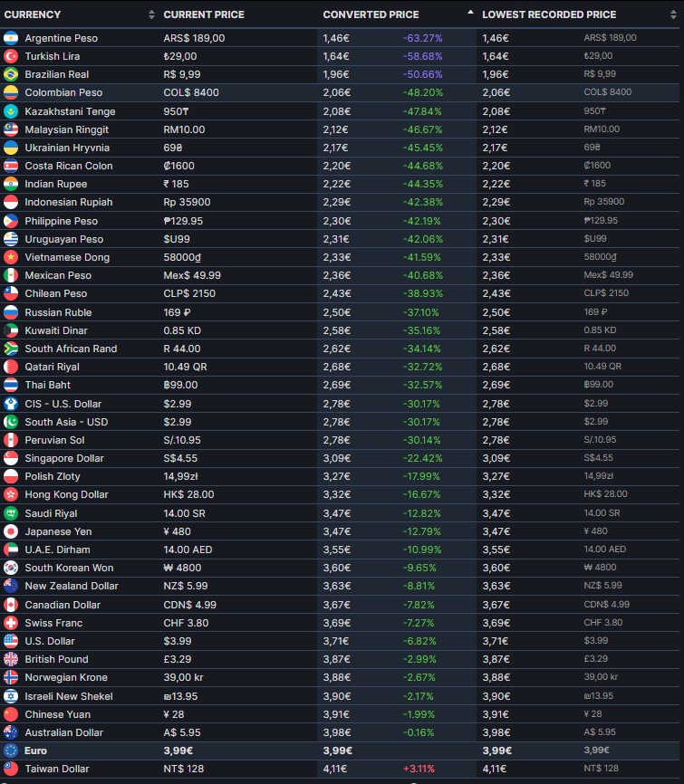Click the ARS$ 189,00 current price
This screenshot has height=784, width=684.
(194, 38)
